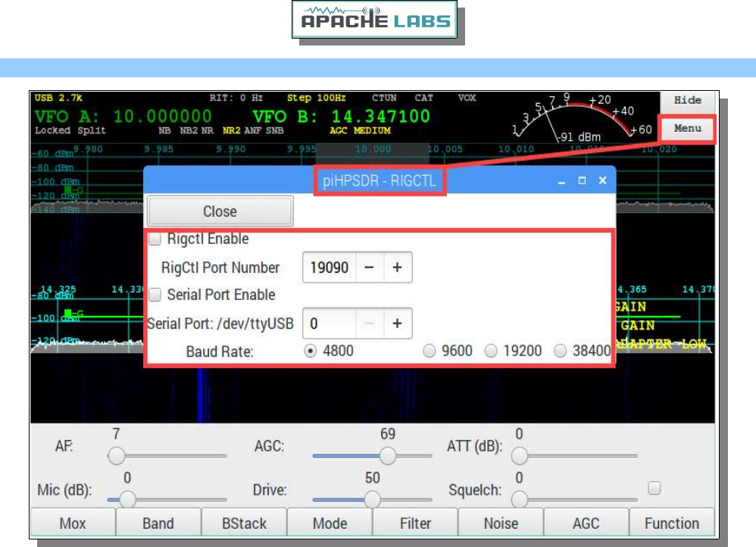This screenshot has width=756, height=547.
Task: Select 38400 baud rate
Action: (x=561, y=352)
